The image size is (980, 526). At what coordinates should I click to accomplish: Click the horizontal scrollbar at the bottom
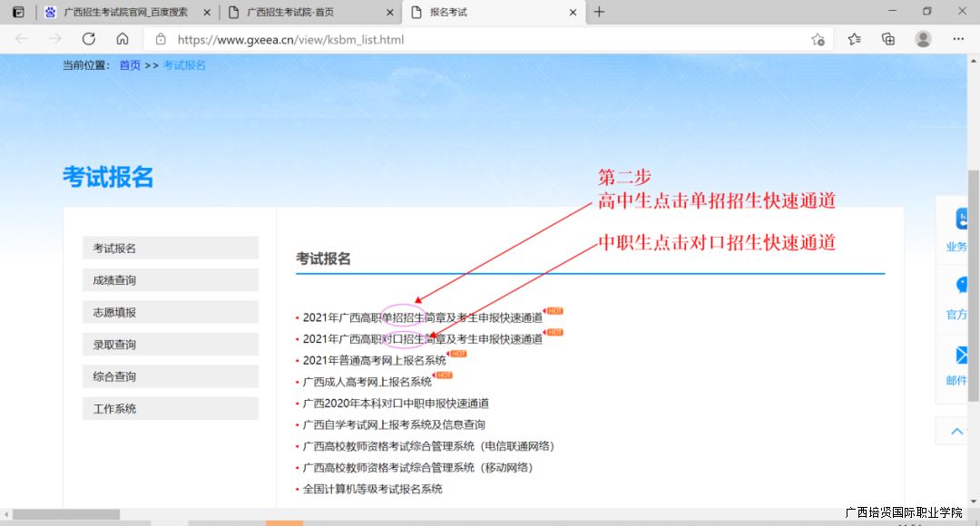click(x=65, y=514)
